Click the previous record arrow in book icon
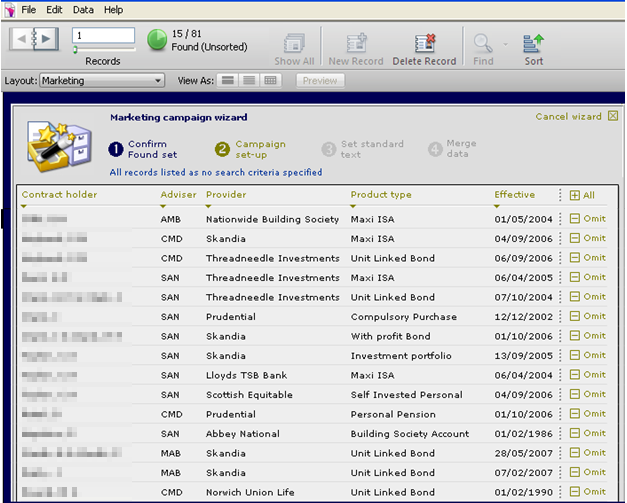627x503 pixels. [x=21, y=39]
